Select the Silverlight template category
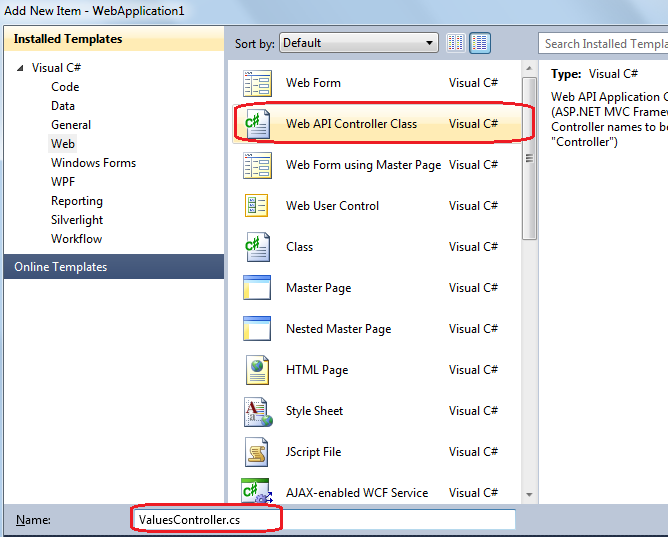668x537 pixels. 77,220
